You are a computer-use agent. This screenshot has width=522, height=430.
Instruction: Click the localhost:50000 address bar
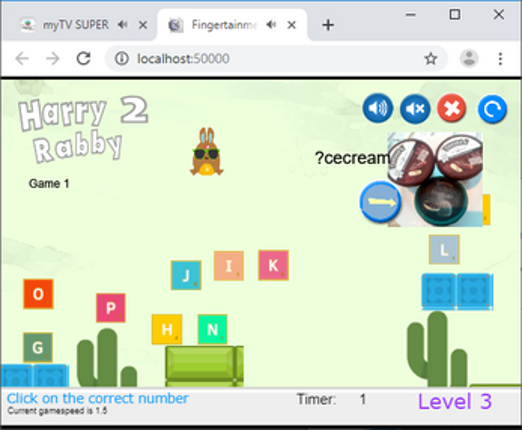point(276,59)
